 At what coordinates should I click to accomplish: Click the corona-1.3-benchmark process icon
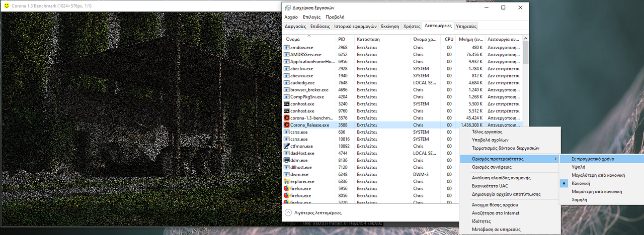click(x=286, y=118)
